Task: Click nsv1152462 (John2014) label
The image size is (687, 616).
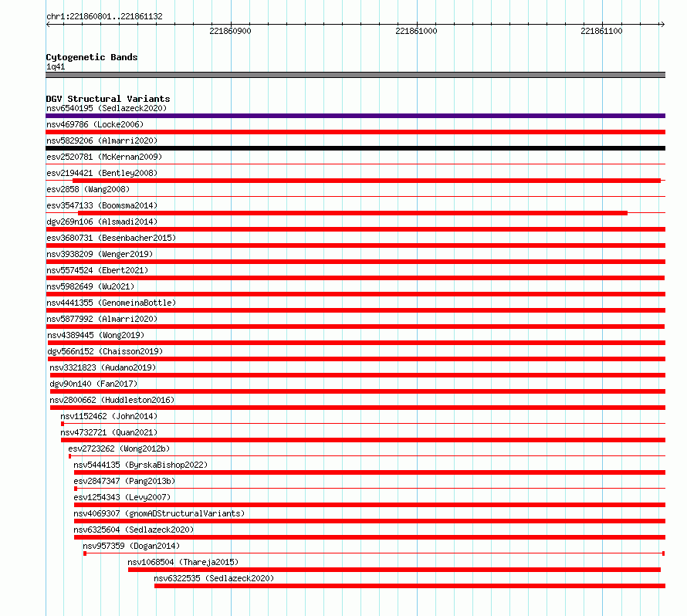Action: click(109, 416)
